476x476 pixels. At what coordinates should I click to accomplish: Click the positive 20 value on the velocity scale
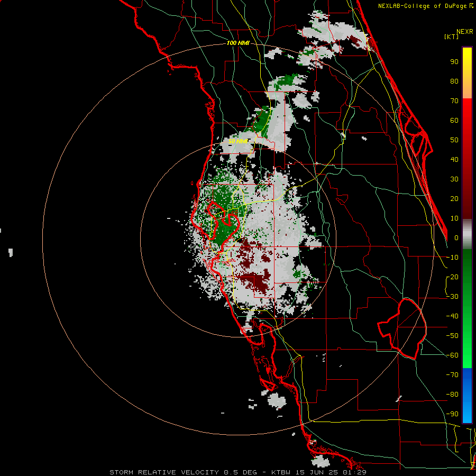point(454,199)
